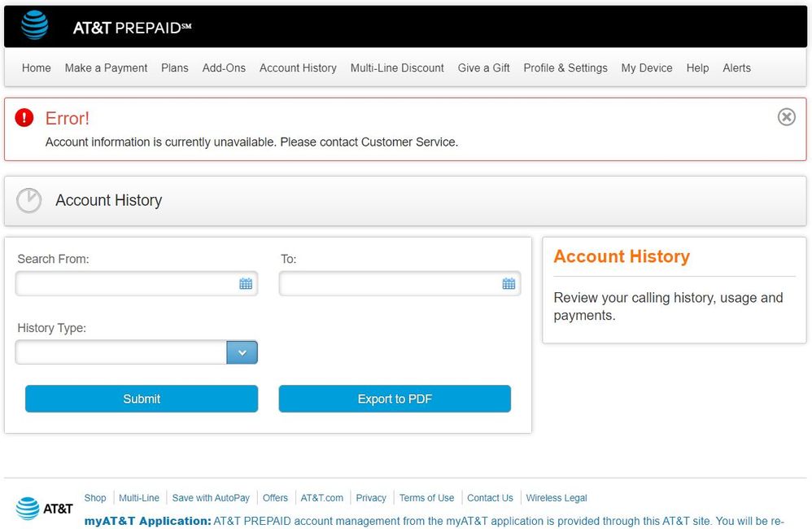Screen dimensions: 812x529
Task: Follow the Contact Us footer link
Action: tap(490, 498)
